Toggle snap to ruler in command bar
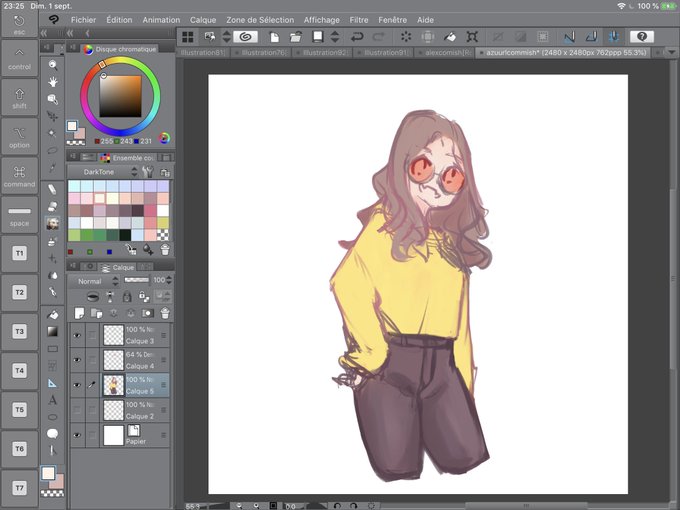 click(x=569, y=37)
